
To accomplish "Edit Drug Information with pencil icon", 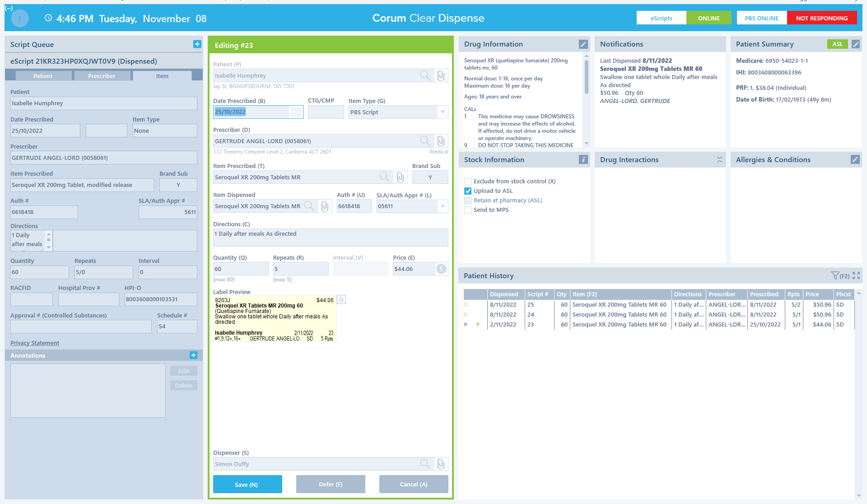I will pyautogui.click(x=583, y=44).
